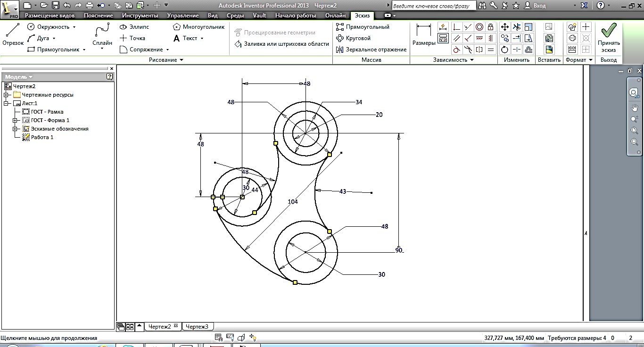Select the Offset tool in Изменить

point(528,50)
